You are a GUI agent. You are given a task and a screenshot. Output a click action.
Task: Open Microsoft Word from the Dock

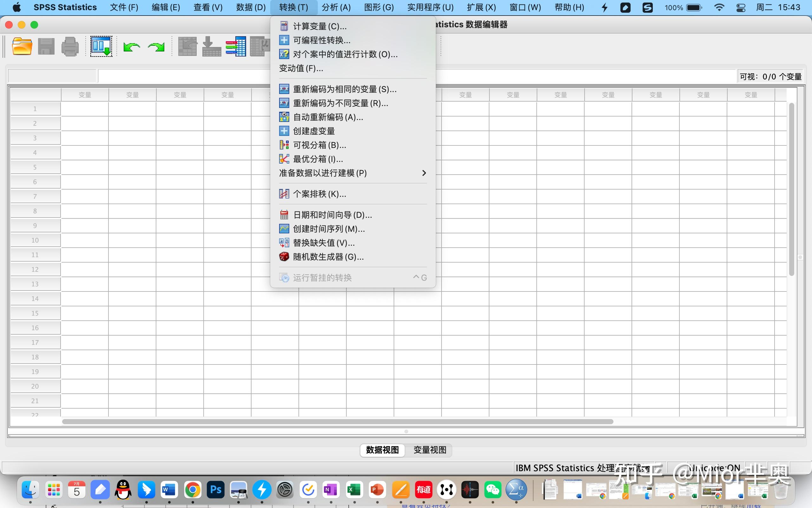pyautogui.click(x=169, y=490)
